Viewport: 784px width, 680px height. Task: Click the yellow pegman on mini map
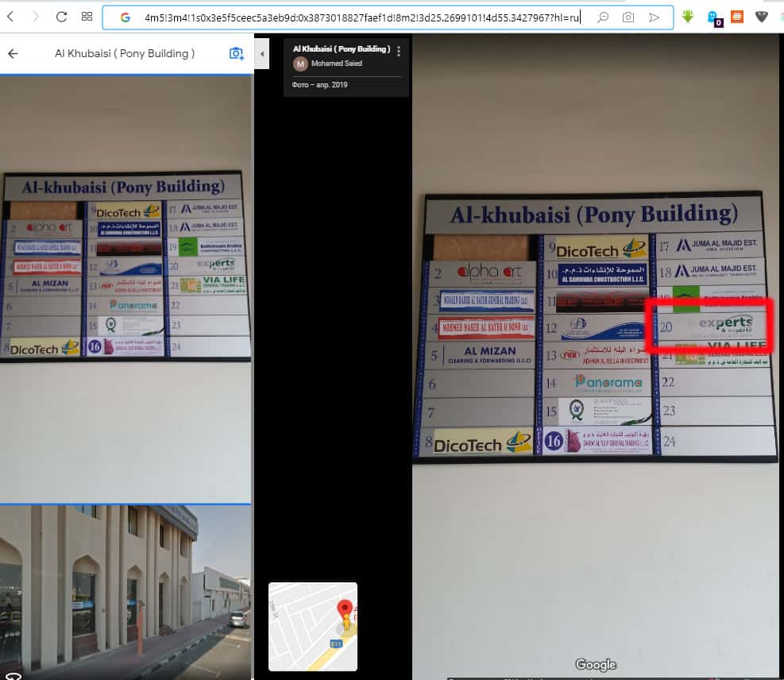click(346, 624)
